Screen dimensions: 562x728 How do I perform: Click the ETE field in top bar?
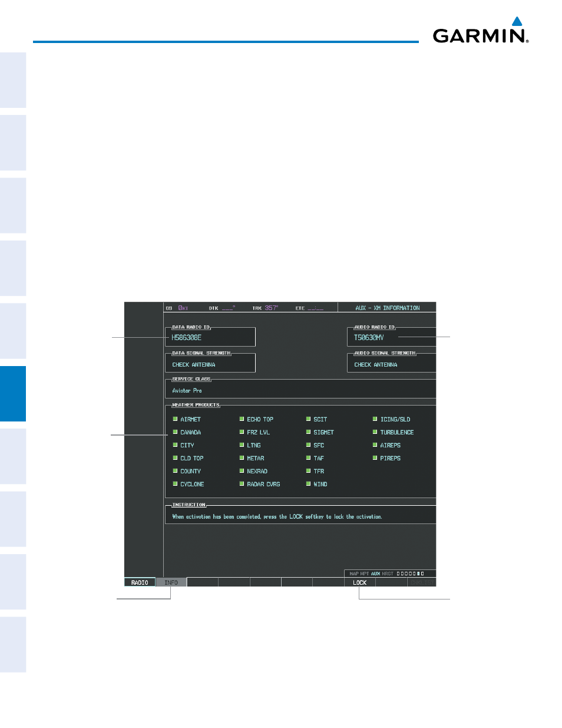(309, 308)
